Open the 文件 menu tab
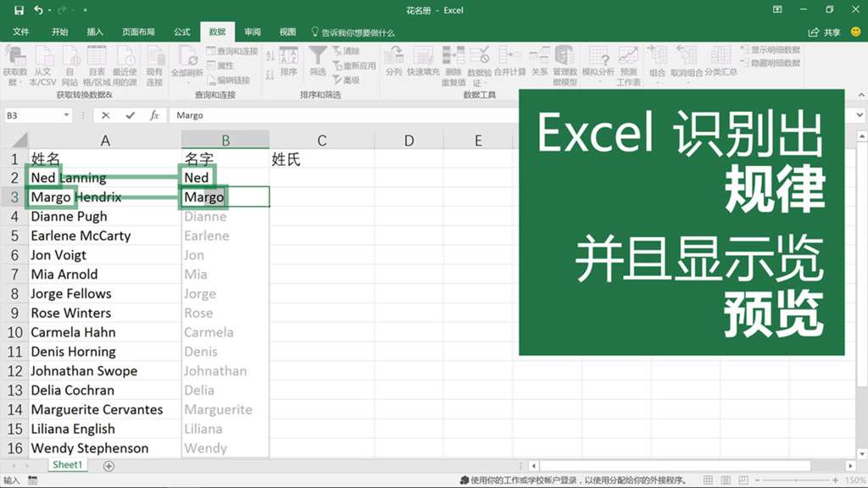 21,32
